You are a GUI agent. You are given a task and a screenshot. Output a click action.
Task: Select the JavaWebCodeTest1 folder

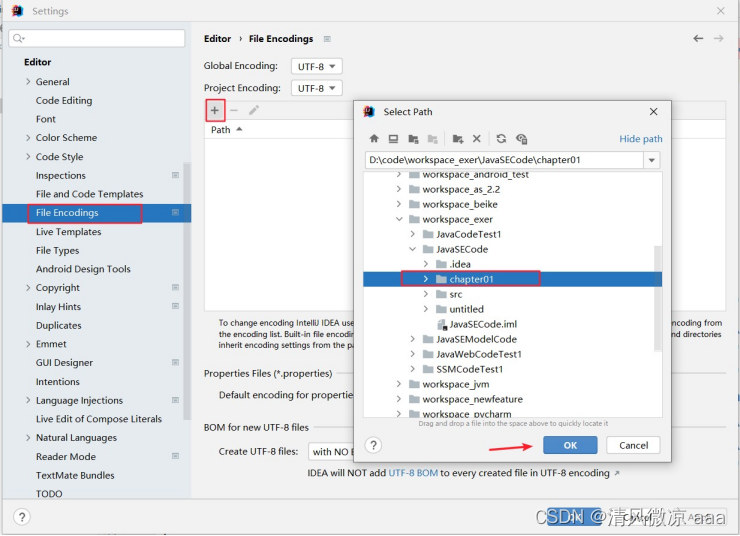(x=472, y=354)
